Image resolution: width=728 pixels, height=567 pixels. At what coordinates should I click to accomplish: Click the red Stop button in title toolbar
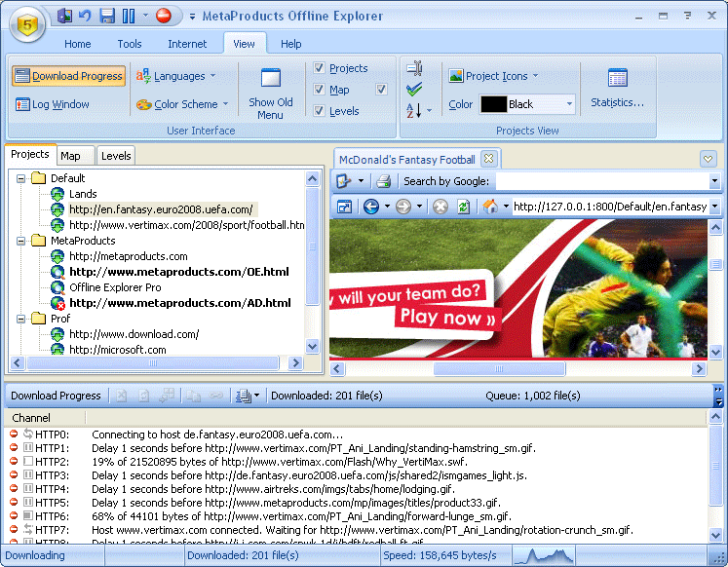tap(163, 16)
